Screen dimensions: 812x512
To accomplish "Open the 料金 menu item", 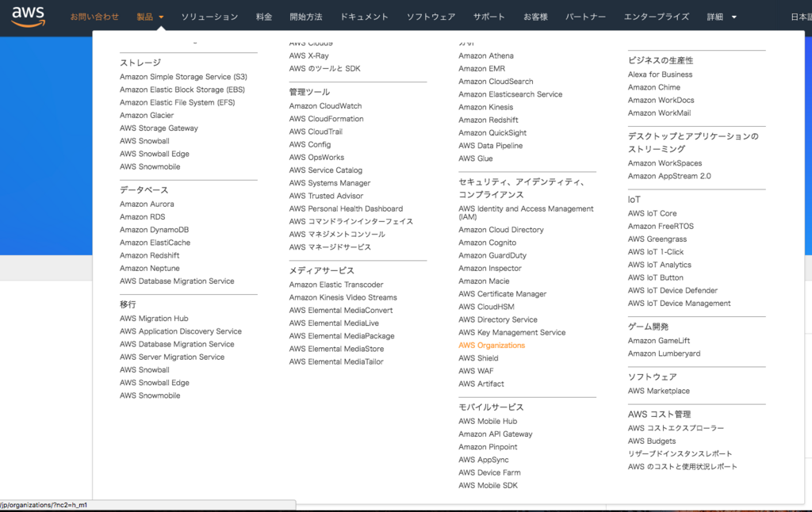I will coord(264,17).
